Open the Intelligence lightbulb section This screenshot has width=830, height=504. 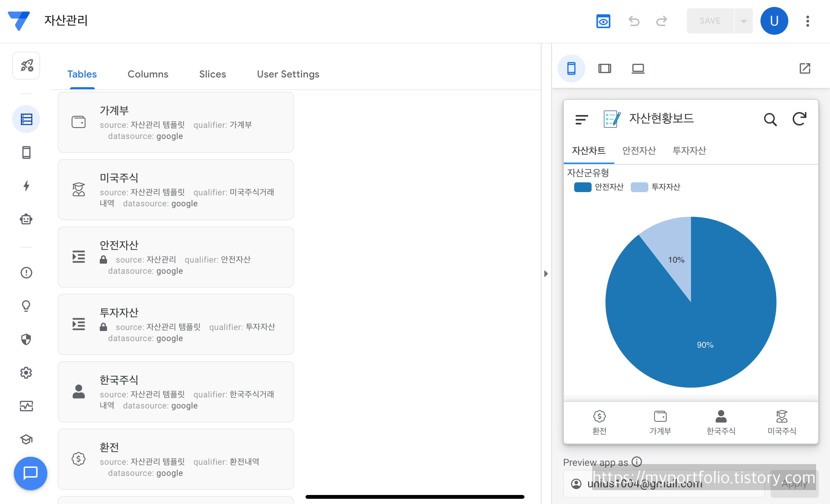[x=26, y=306]
